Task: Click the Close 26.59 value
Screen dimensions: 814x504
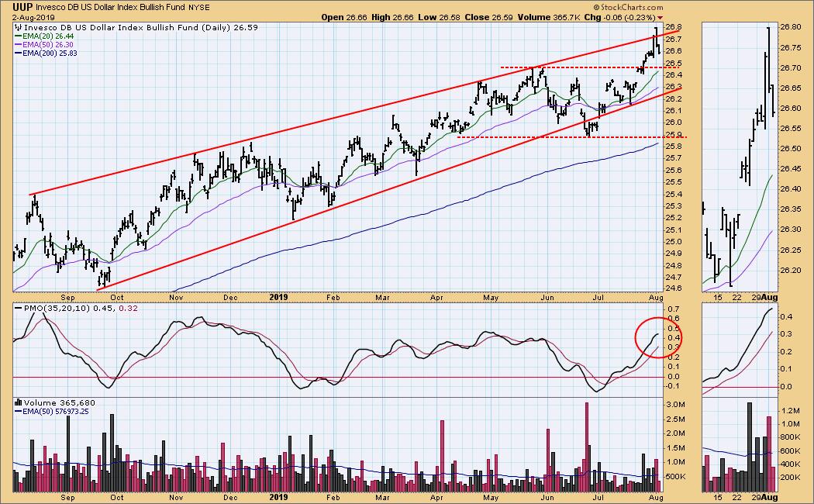Action: [488, 17]
